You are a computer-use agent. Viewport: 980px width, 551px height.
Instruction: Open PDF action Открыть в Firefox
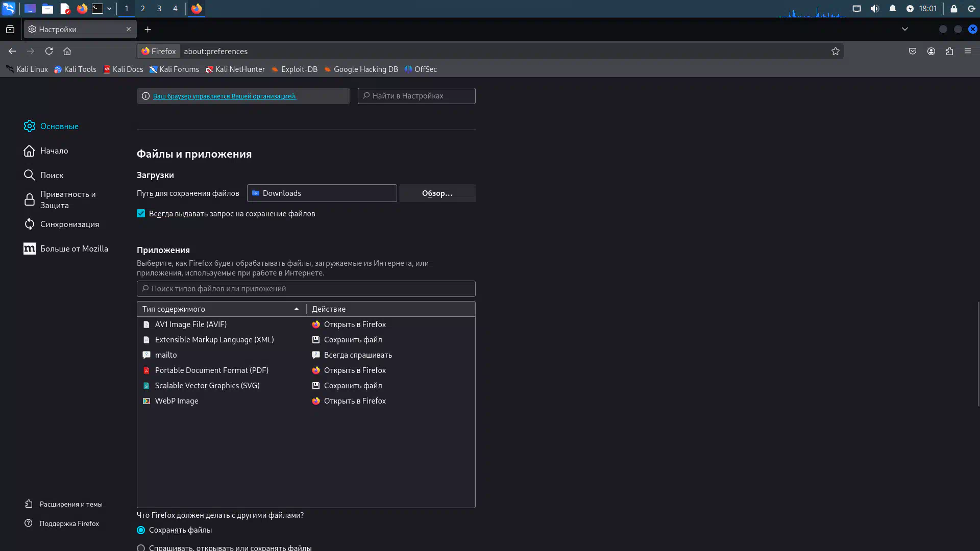click(x=391, y=370)
